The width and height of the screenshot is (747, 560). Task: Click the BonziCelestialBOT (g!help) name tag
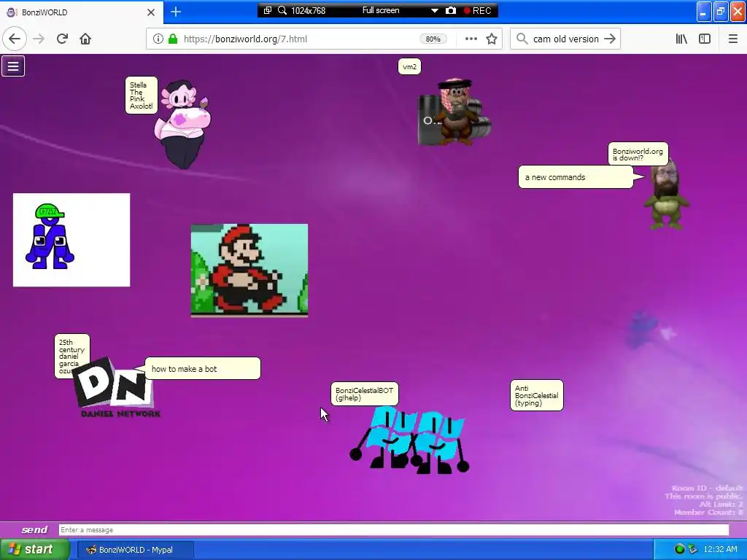(365, 394)
